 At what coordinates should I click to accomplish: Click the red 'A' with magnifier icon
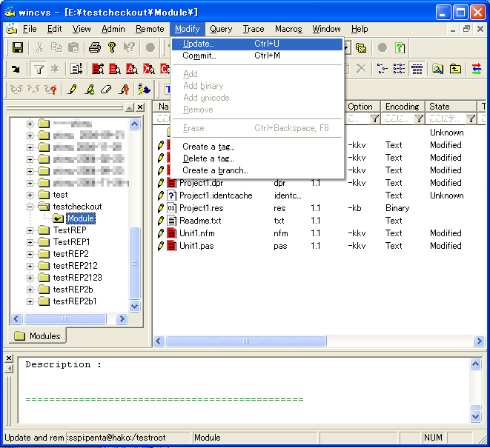[x=131, y=69]
